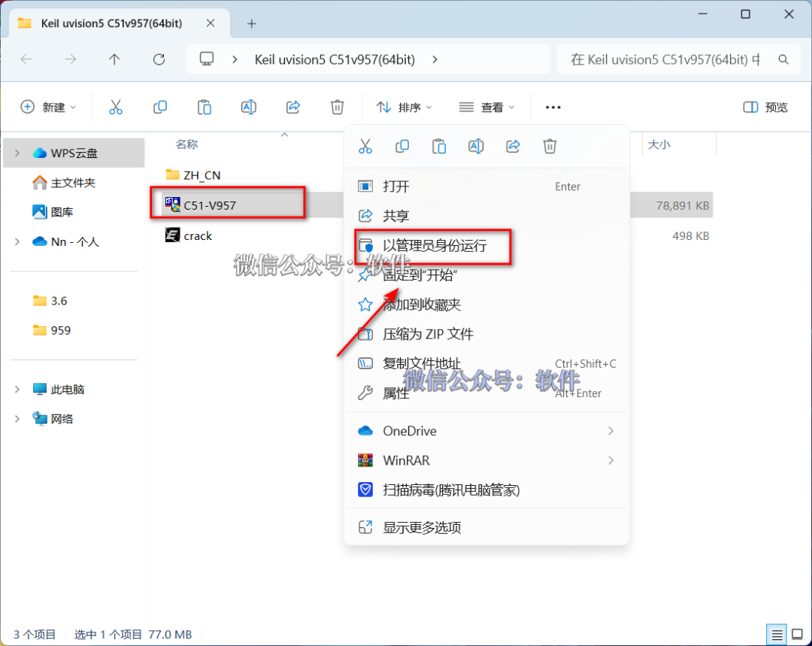Open the 排序 sort dropdown
Image resolution: width=812 pixels, height=646 pixels.
404,108
